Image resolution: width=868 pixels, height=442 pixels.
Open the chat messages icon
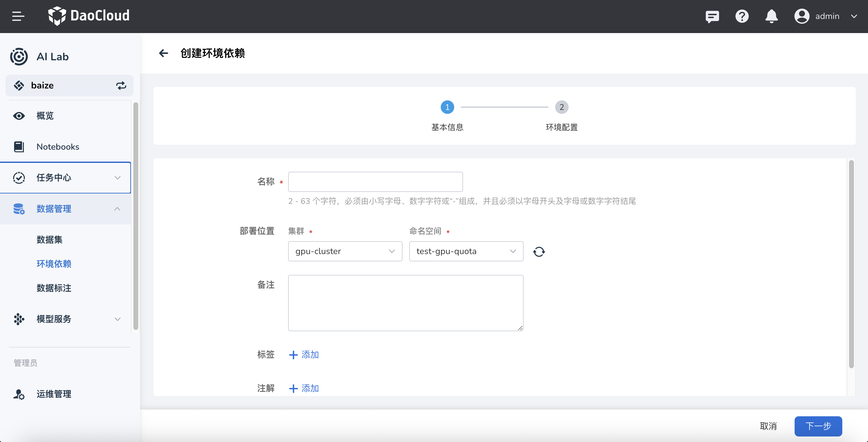click(712, 16)
